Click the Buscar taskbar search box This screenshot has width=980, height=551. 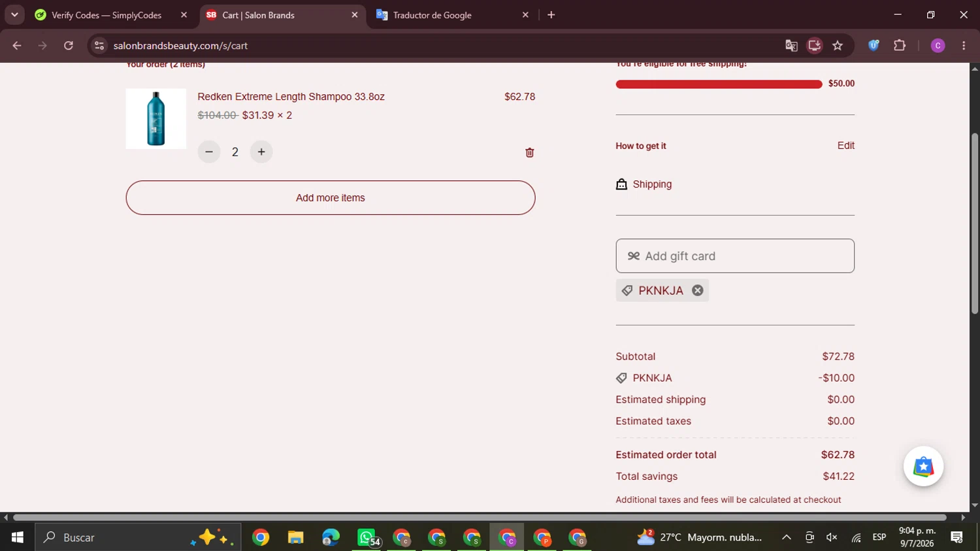(x=138, y=538)
